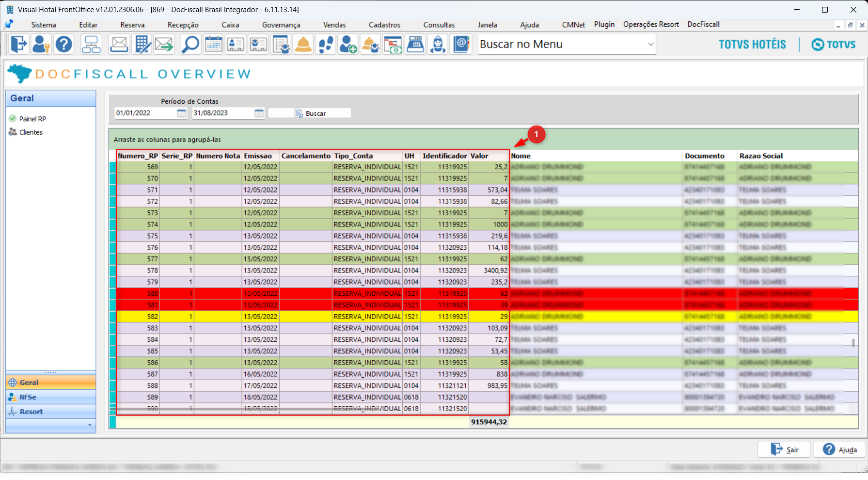Click the Valor cell 3400,92
The width and height of the screenshot is (868, 480).
489,271
